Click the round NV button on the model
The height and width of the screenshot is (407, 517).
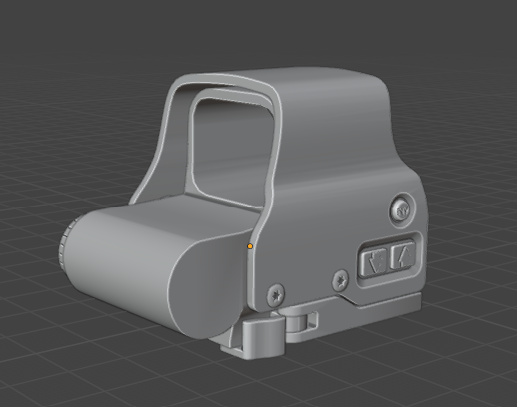coord(402,211)
